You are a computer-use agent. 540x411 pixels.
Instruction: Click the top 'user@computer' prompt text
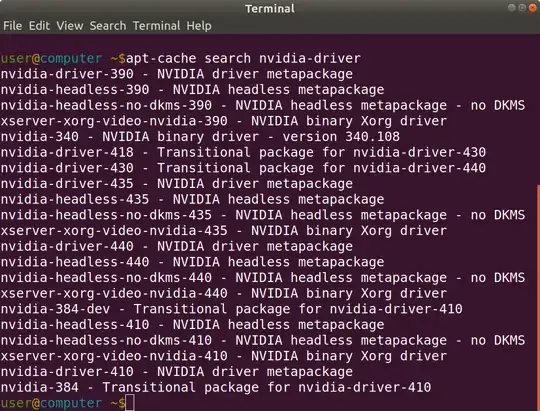(x=51, y=58)
